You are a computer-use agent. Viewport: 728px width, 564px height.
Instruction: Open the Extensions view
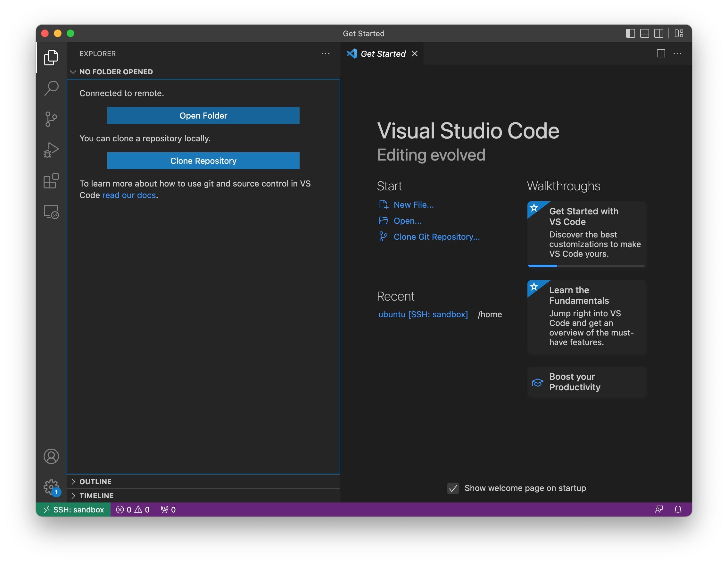click(51, 181)
